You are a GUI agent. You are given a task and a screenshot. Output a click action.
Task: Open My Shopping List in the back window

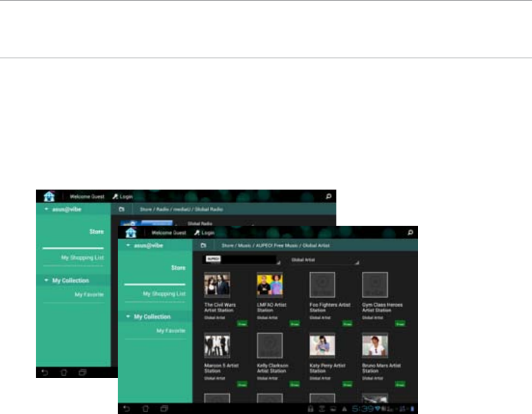82,257
